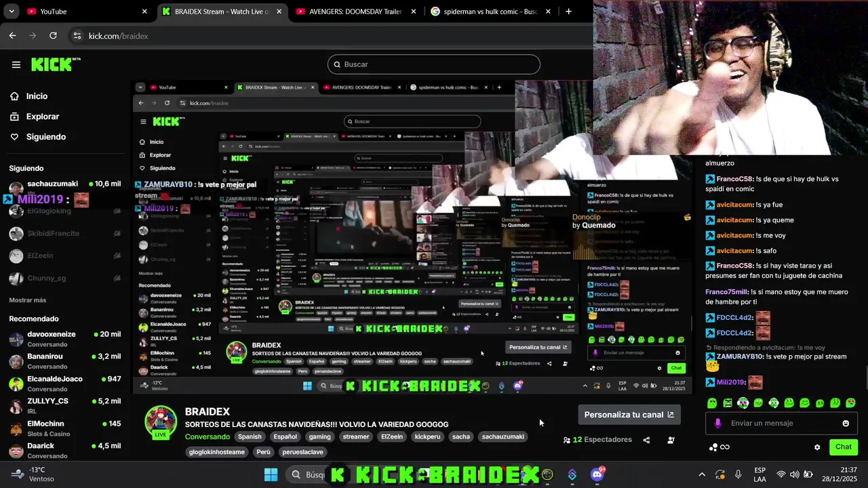Screen dimensions: 868x488
Task: Open ElcanaldeJoaco recommended channel
Action: 65,384
